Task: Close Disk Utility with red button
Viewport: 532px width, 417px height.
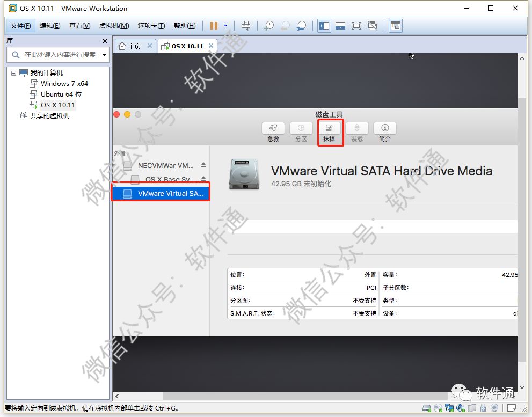Action: tap(116, 114)
